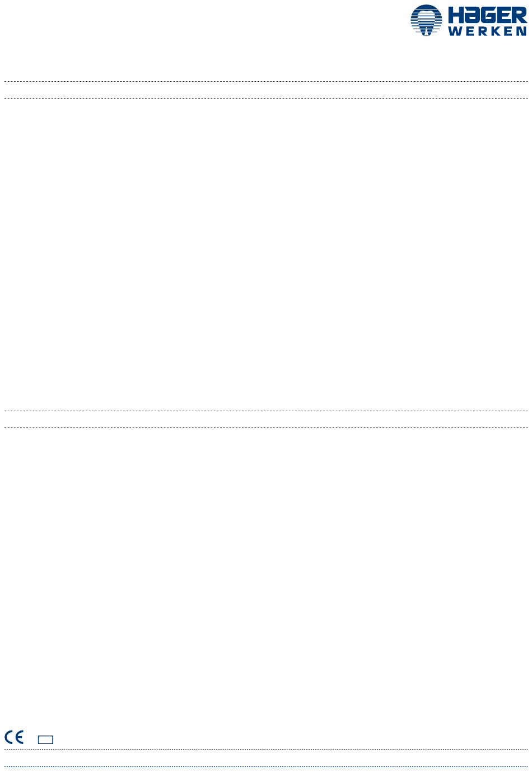Viewport: 532px width, 772px height.
Task: Click the WERKEN text under HAGER
Action: [x=488, y=32]
